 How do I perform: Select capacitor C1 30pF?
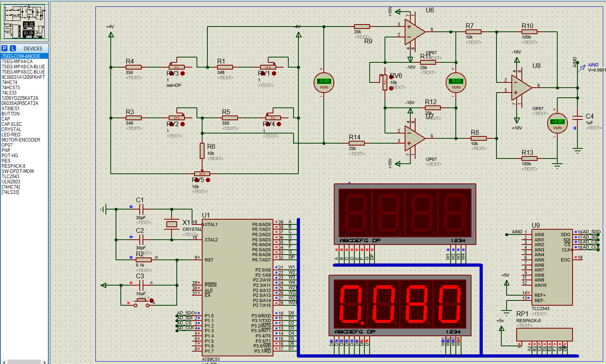(141, 209)
